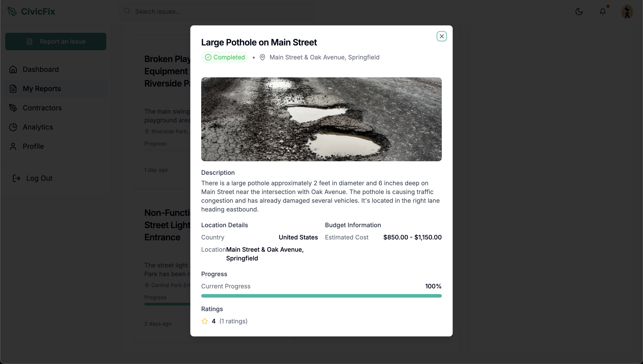Click the Current Progress bar
The width and height of the screenshot is (643, 364).
coord(321,296)
